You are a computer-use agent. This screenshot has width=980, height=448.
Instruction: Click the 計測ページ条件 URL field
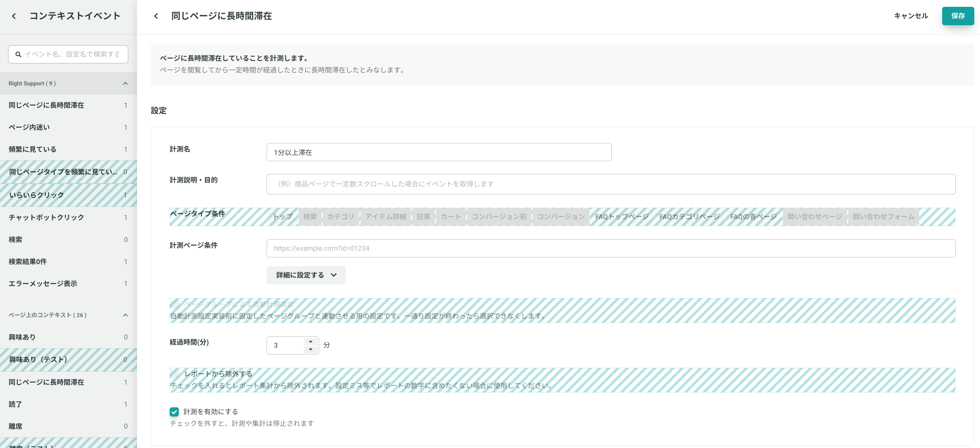click(611, 248)
